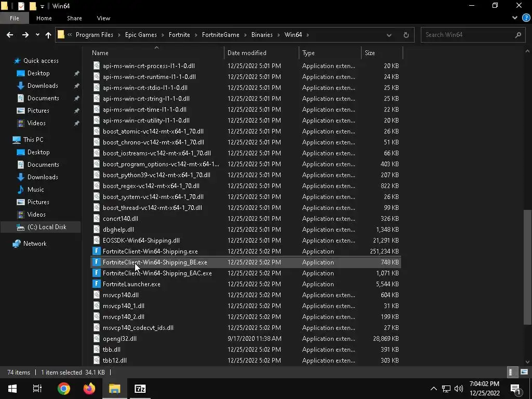Viewport: 532px width, 399px height.
Task: Select the opengl32.dll file icon
Action: point(97,339)
